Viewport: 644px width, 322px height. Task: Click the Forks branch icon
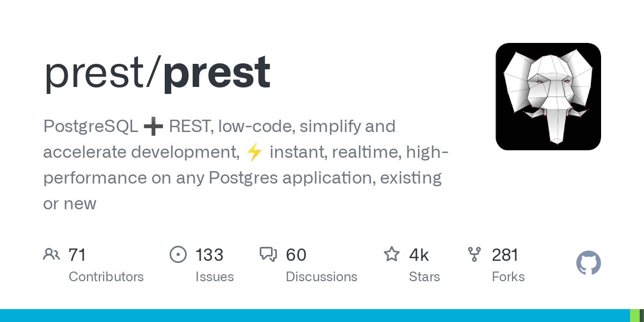[474, 254]
